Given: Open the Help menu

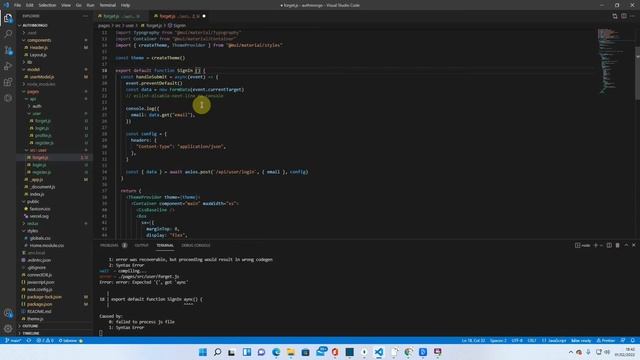Looking at the screenshot, I should [x=125, y=5].
